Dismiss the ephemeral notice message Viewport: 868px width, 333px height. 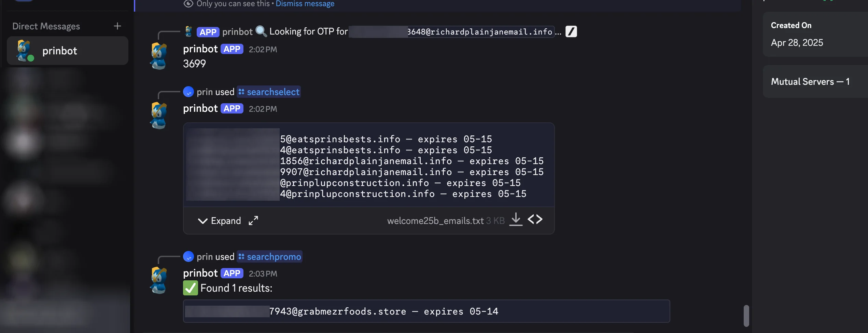tap(305, 4)
